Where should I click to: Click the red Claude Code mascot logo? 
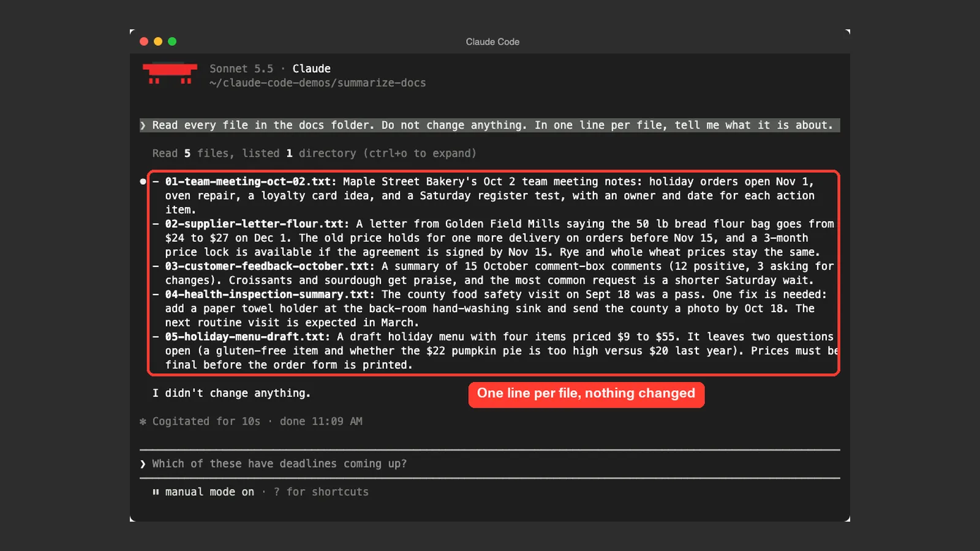[170, 73]
